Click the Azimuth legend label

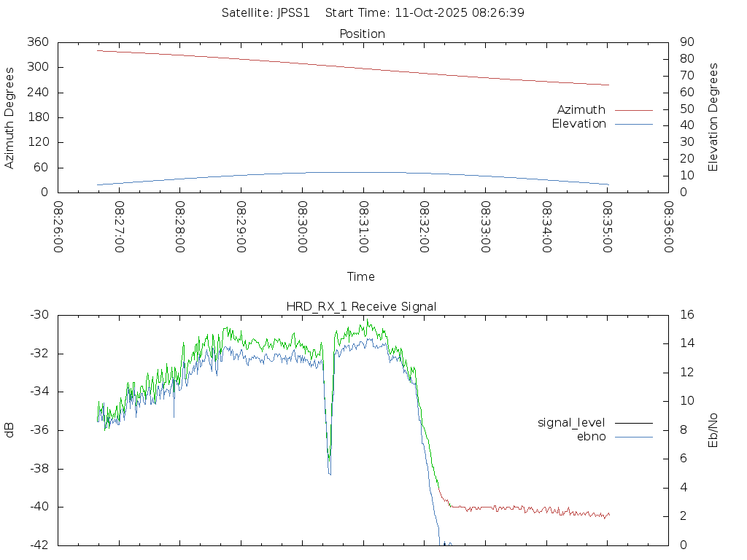[581, 109]
